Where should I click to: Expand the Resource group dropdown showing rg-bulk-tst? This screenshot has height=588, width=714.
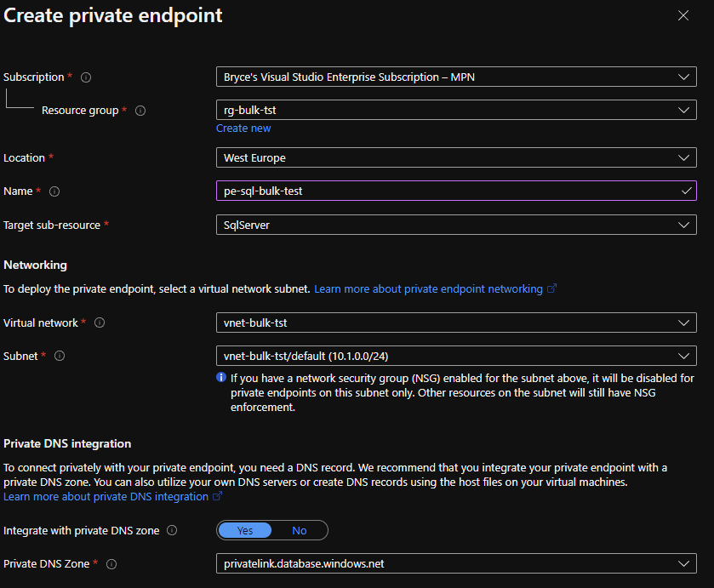(456, 110)
